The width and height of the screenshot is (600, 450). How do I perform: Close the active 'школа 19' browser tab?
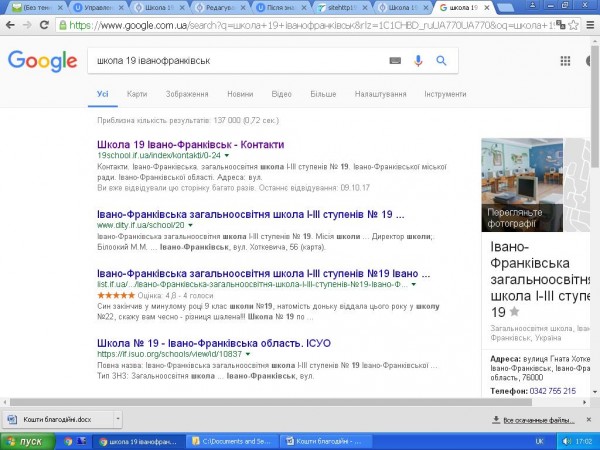(x=486, y=8)
